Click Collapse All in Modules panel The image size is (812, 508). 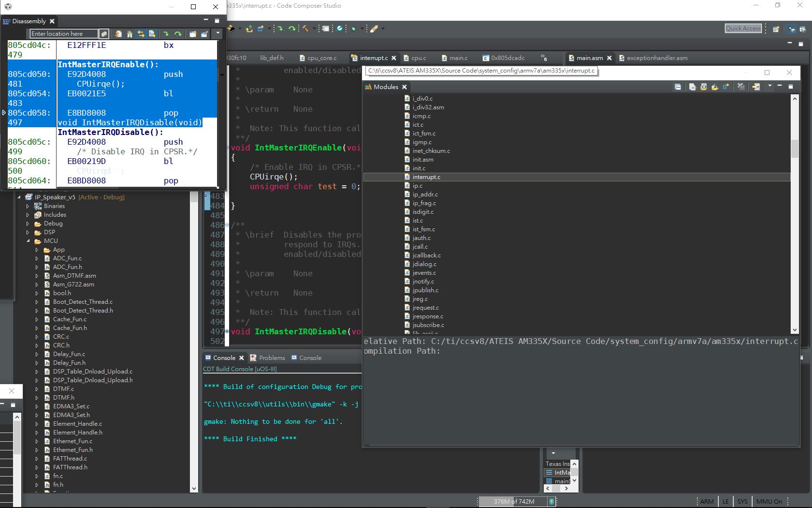tap(678, 87)
